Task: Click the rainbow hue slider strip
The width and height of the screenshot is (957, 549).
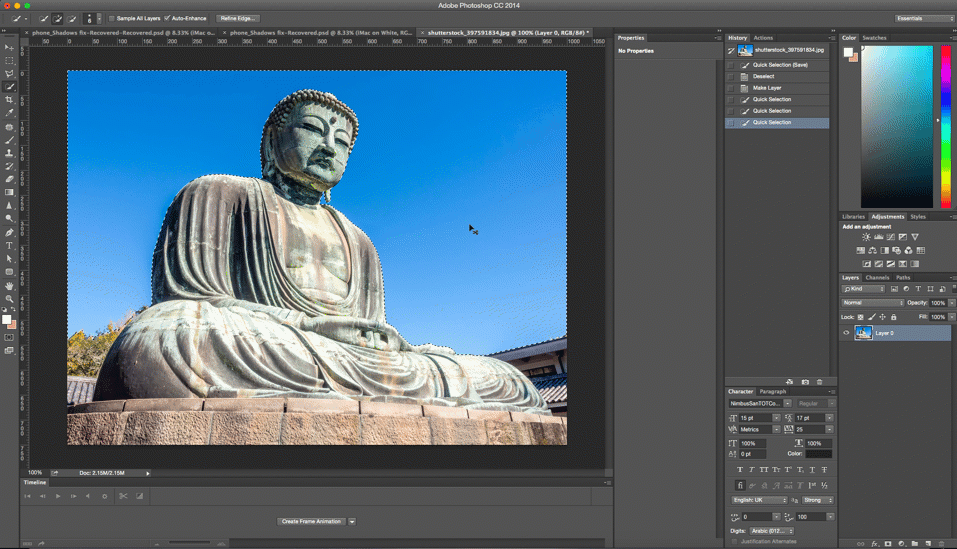Action: 946,127
